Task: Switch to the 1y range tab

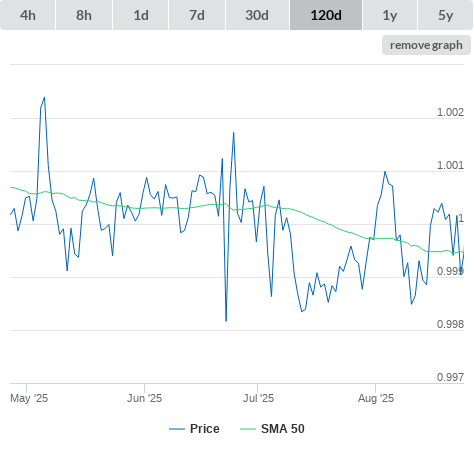Action: click(x=390, y=15)
